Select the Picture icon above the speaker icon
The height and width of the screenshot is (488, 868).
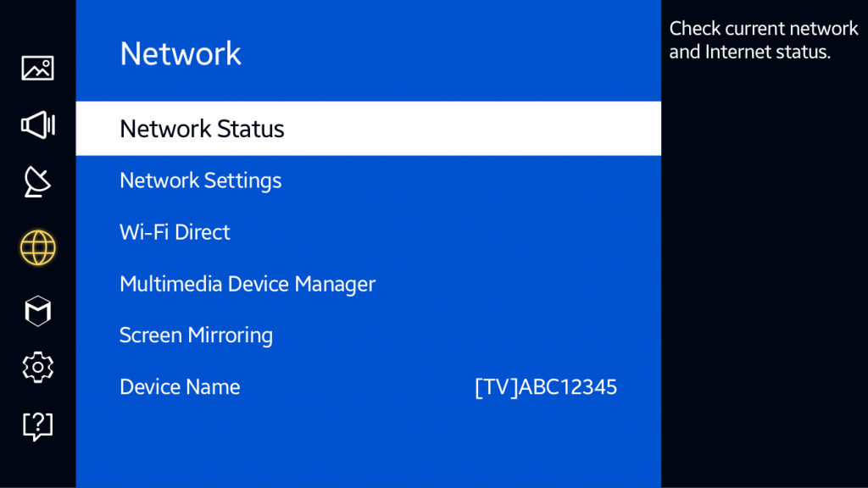pyautogui.click(x=37, y=68)
